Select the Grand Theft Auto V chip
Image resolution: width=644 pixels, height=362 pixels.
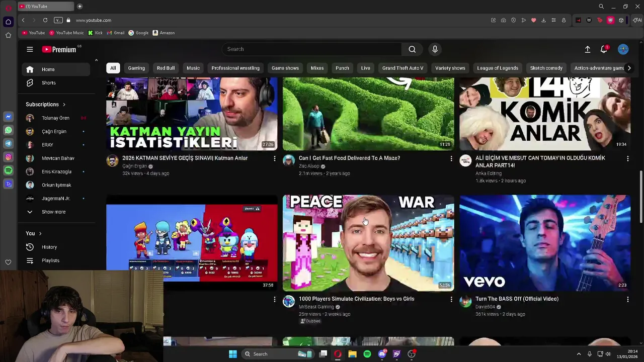[x=403, y=68]
